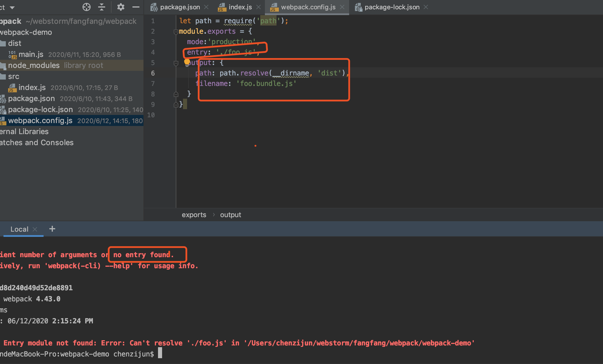Screen dimensions: 603x364
Task: Close the Local terminal tab
Action: pyautogui.click(x=35, y=229)
